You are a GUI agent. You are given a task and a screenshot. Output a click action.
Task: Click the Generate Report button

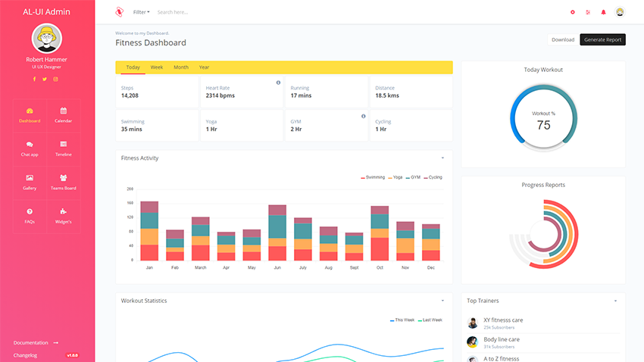pyautogui.click(x=602, y=39)
